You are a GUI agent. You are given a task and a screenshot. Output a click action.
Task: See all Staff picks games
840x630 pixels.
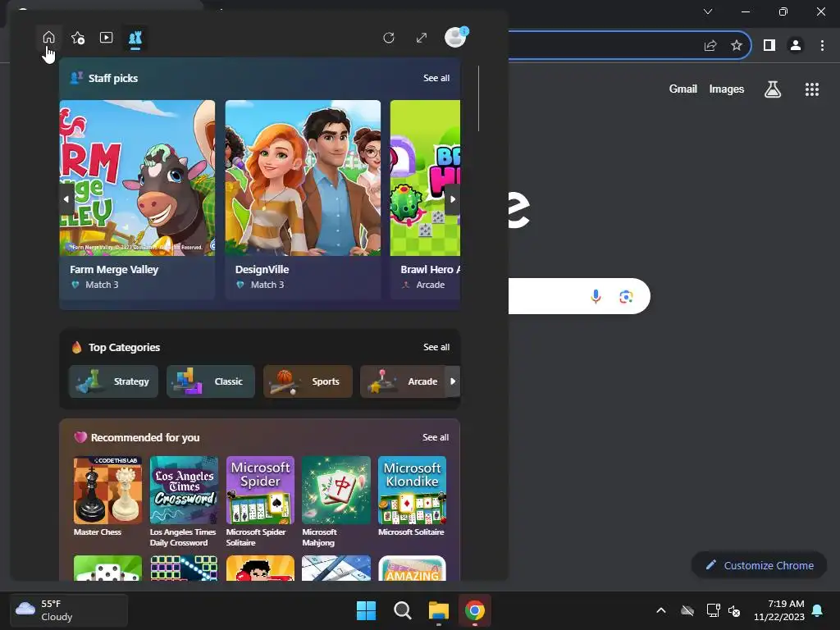pyautogui.click(x=436, y=78)
